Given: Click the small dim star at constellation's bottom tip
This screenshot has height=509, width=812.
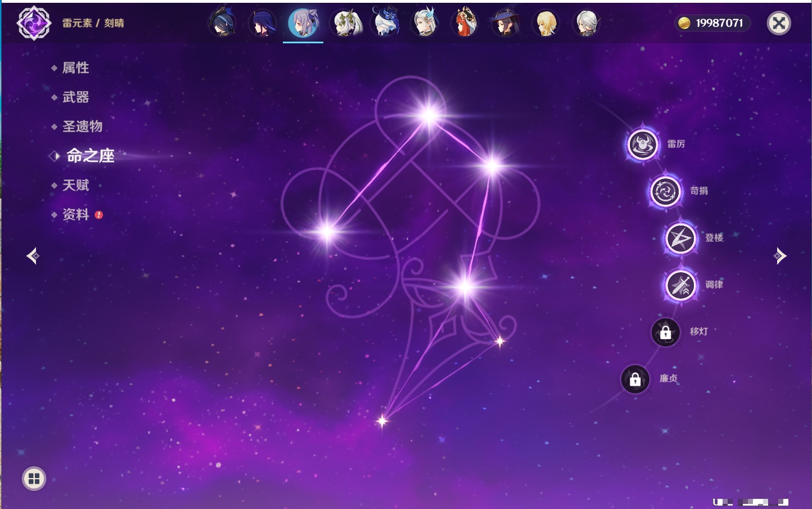Looking at the screenshot, I should click(382, 421).
